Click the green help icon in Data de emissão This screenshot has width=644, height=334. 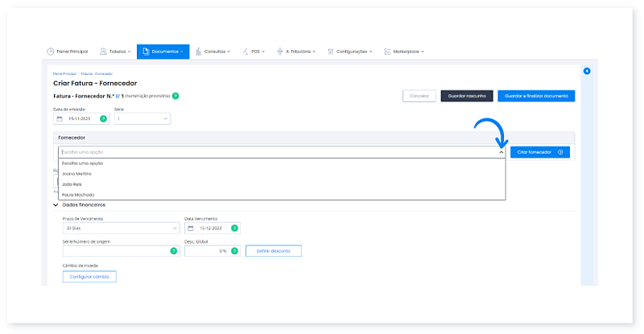pos(103,118)
